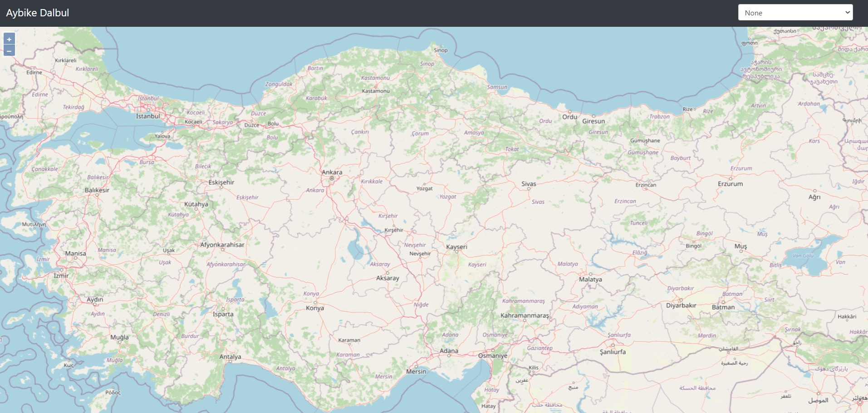Click the Sivas city label
Screen dimensions: 868x413
tap(529, 184)
